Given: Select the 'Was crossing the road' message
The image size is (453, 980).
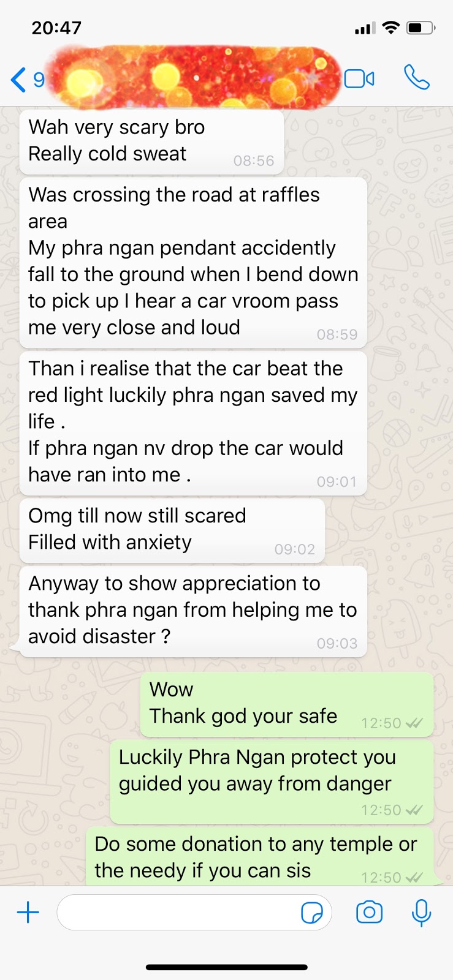Looking at the screenshot, I should coord(193,263).
